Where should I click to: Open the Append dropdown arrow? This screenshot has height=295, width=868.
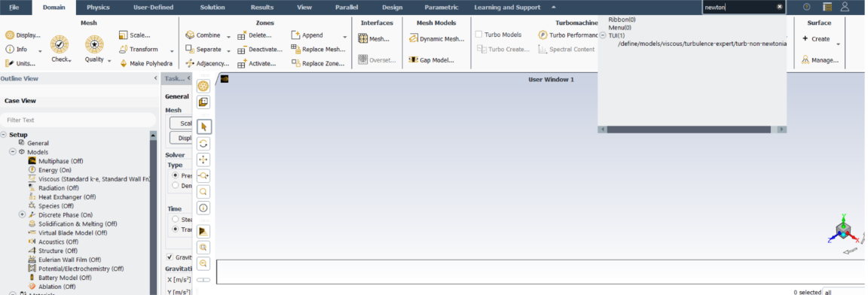pos(345,36)
